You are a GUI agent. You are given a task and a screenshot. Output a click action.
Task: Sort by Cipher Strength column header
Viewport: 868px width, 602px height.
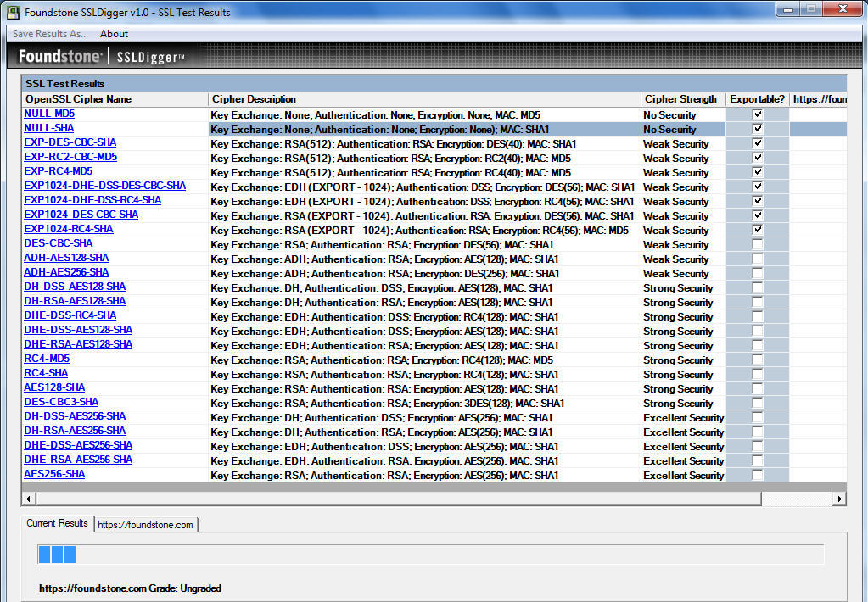pyautogui.click(x=680, y=99)
